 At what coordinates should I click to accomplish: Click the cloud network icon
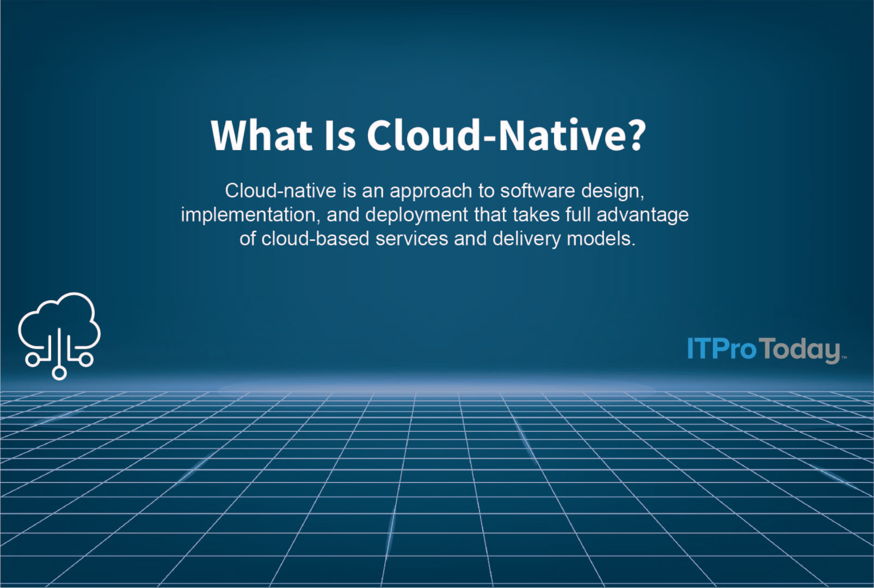(x=60, y=335)
